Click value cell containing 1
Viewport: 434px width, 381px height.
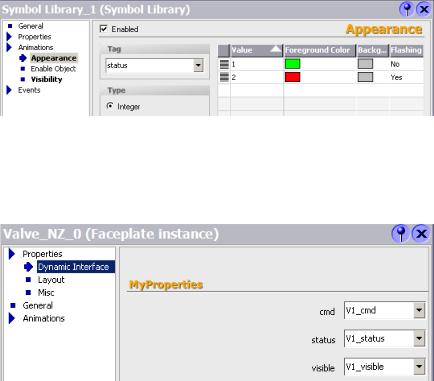tap(257, 64)
